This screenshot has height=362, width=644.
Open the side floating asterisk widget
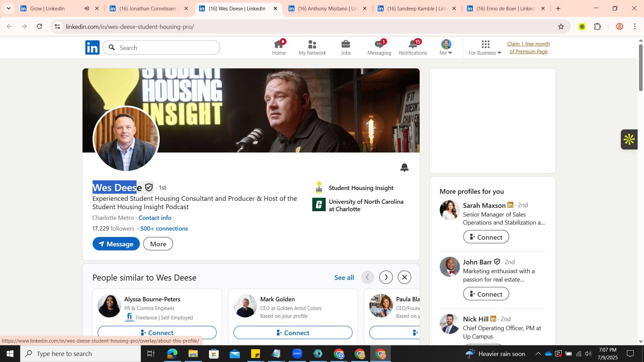pos(629,139)
